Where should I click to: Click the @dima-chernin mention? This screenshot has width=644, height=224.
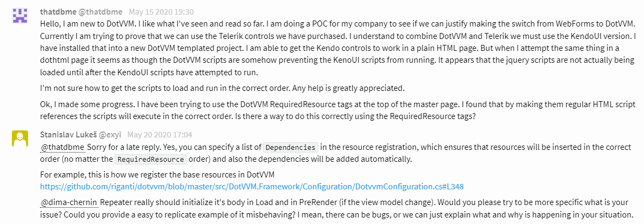(x=70, y=203)
